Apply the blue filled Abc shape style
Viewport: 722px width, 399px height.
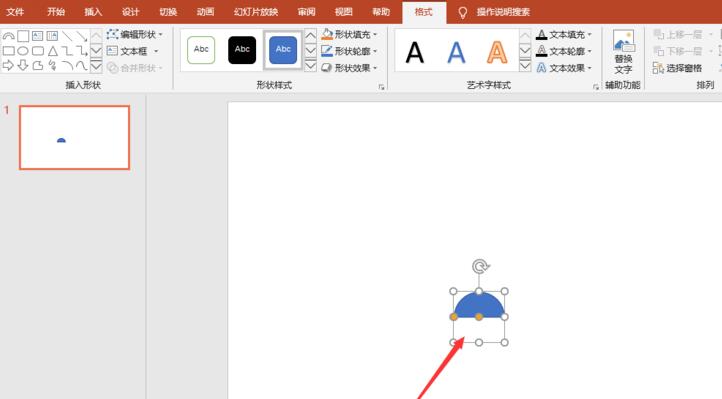point(283,50)
